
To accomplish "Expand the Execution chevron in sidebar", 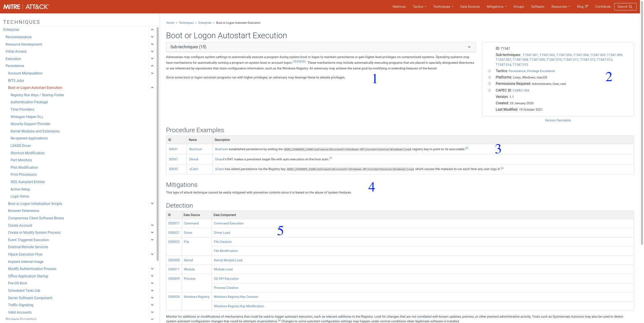I will 152,59.
